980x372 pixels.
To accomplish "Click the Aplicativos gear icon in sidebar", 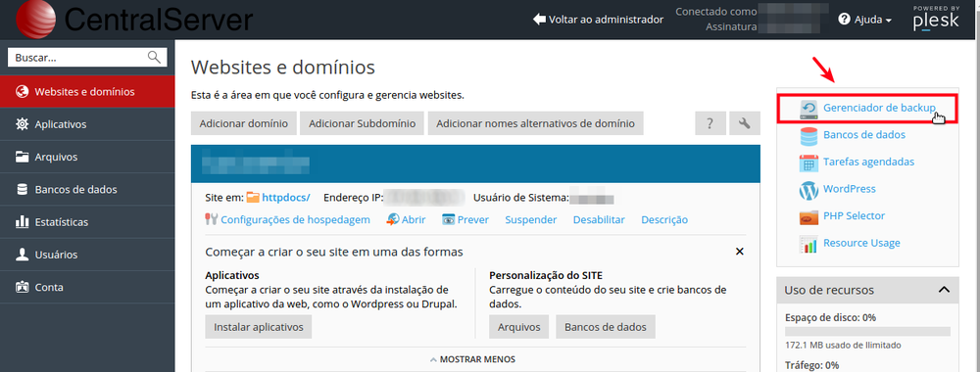I will [x=22, y=124].
